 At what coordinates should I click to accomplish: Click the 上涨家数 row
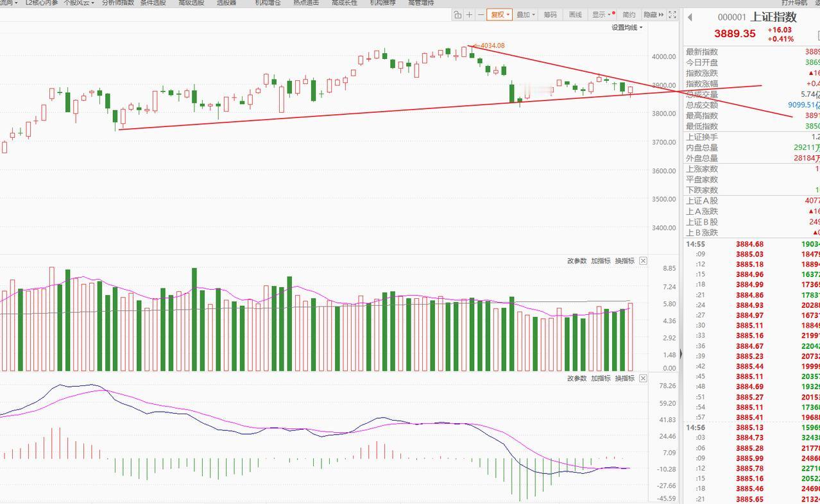pyautogui.click(x=752, y=169)
